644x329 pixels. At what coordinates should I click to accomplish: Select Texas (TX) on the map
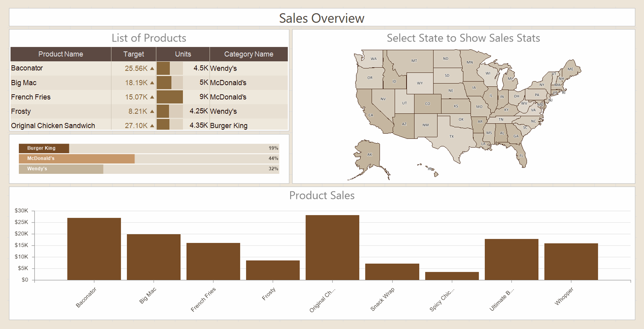point(451,136)
